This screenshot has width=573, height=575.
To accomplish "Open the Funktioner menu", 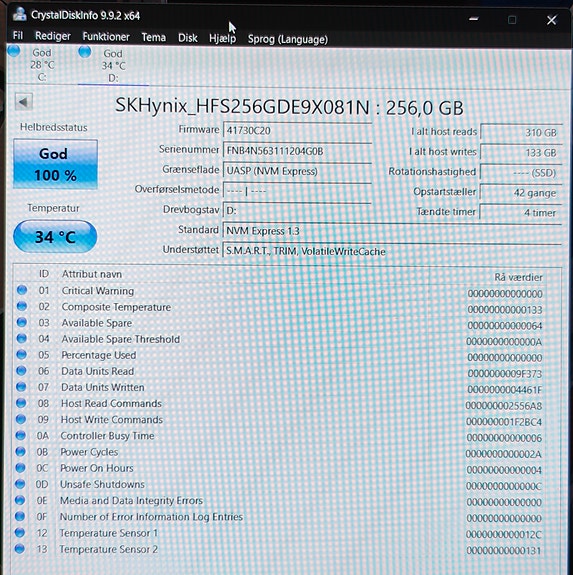I will (106, 37).
